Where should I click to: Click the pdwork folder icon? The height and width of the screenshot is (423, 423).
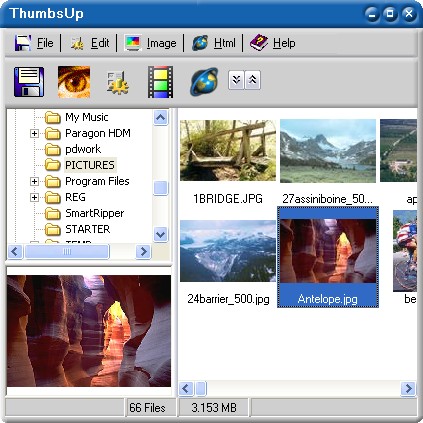tap(53, 150)
